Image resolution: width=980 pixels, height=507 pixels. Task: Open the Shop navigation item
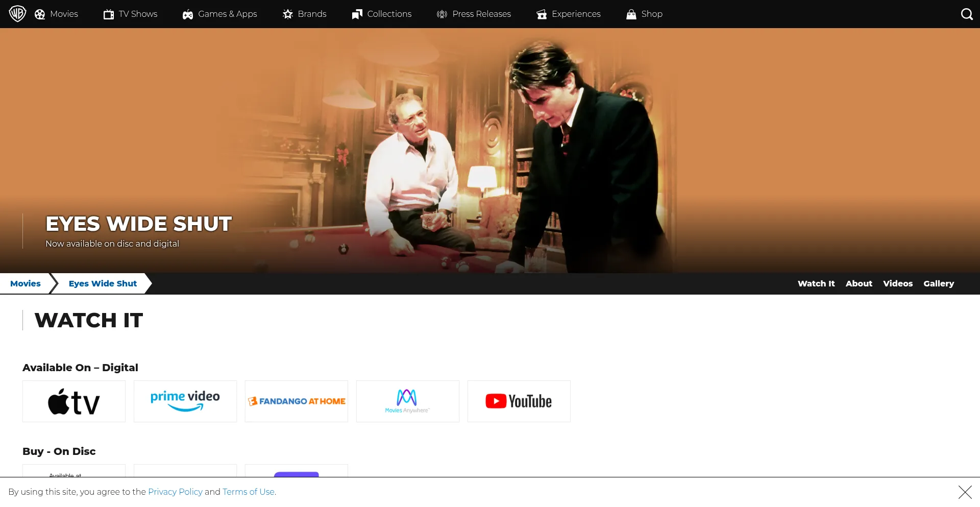645,14
